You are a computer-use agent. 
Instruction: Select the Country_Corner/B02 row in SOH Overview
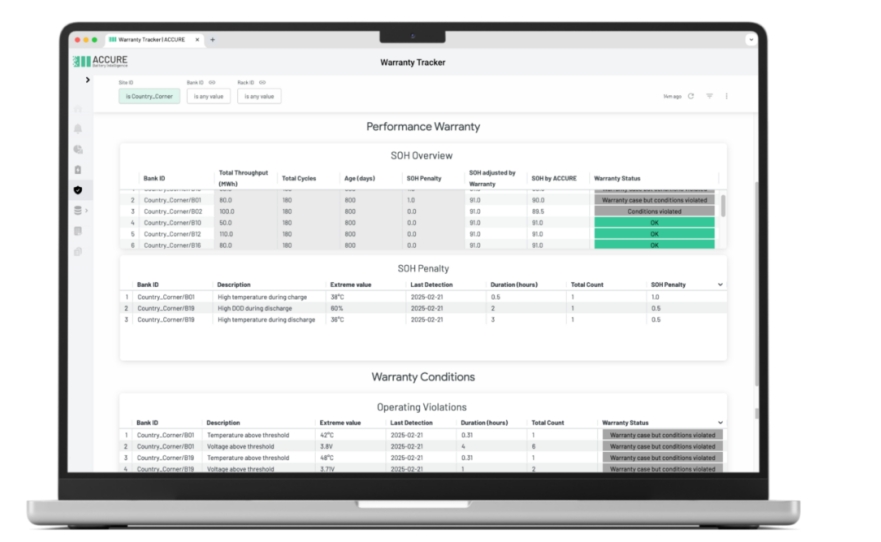point(173,212)
